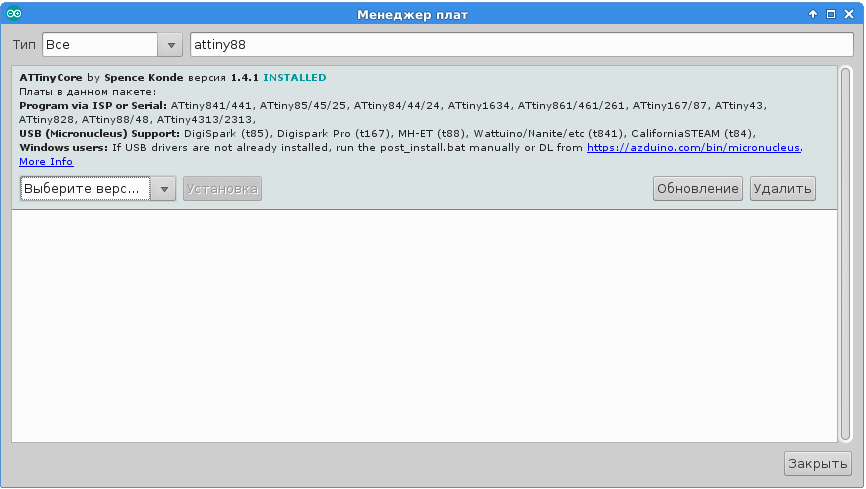Image resolution: width=866 pixels, height=489 pixels.
Task: Maximize the Менеджер плат window
Action: 831,14
